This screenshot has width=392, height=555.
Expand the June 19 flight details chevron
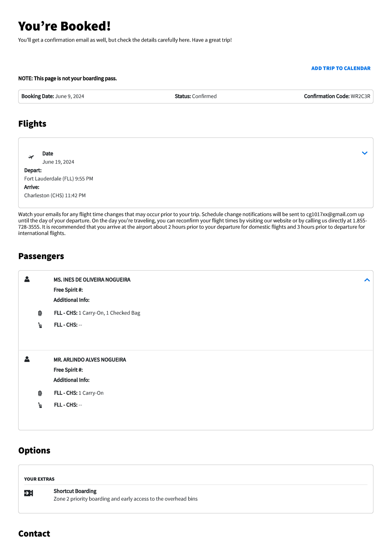[x=365, y=153]
